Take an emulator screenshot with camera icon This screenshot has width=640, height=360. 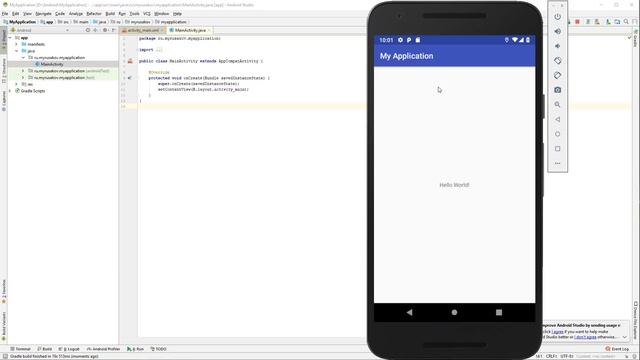point(558,90)
